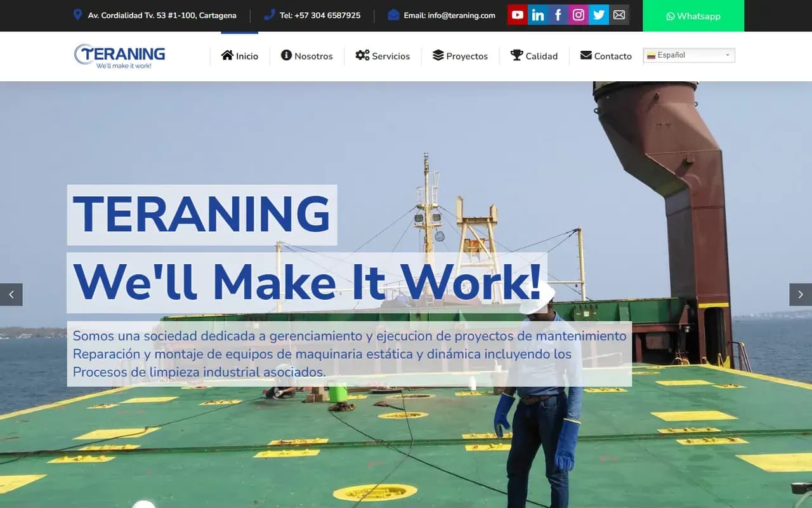Click the address Av. Cordialidad Tv. 53 #1-100

pyautogui.click(x=162, y=15)
